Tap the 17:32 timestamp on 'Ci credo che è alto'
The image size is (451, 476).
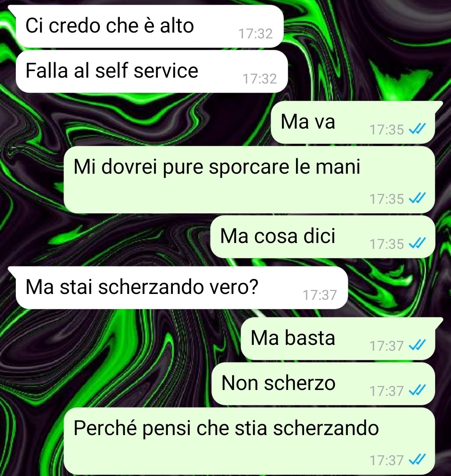[x=256, y=34]
